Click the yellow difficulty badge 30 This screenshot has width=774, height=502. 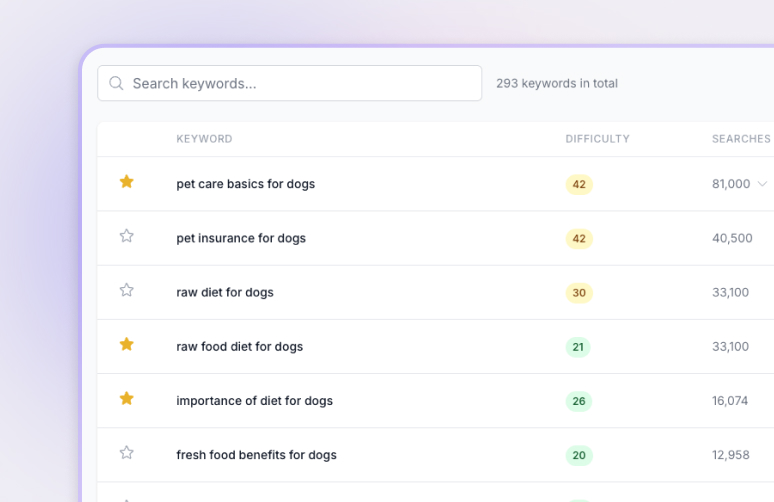click(x=579, y=293)
